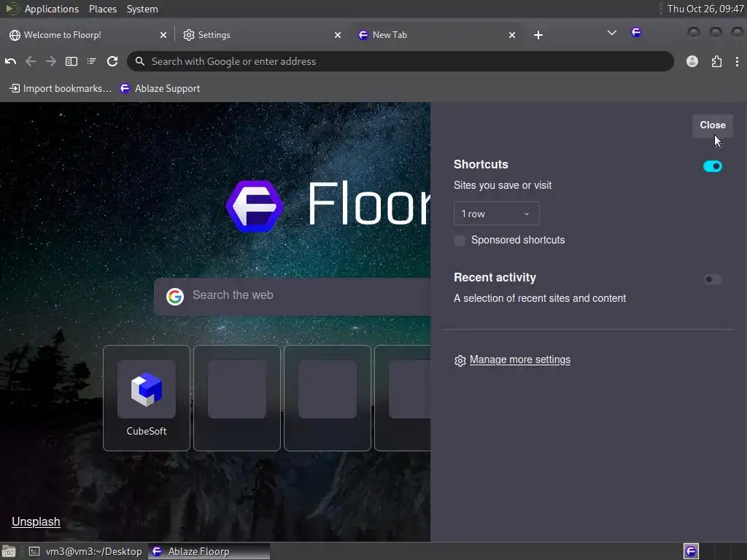Switch to the Settings tab
Viewport: 747px width, 560px height.
pyautogui.click(x=262, y=35)
